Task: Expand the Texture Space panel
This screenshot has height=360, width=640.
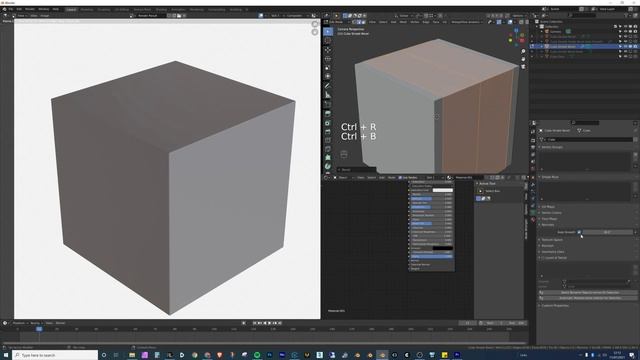Action: tap(552, 240)
